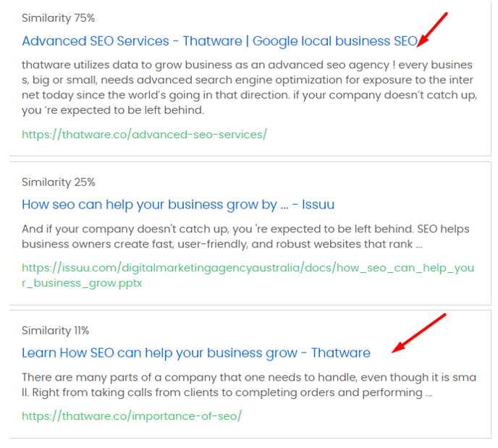Click the "Similarity 75%" label

(x=58, y=17)
